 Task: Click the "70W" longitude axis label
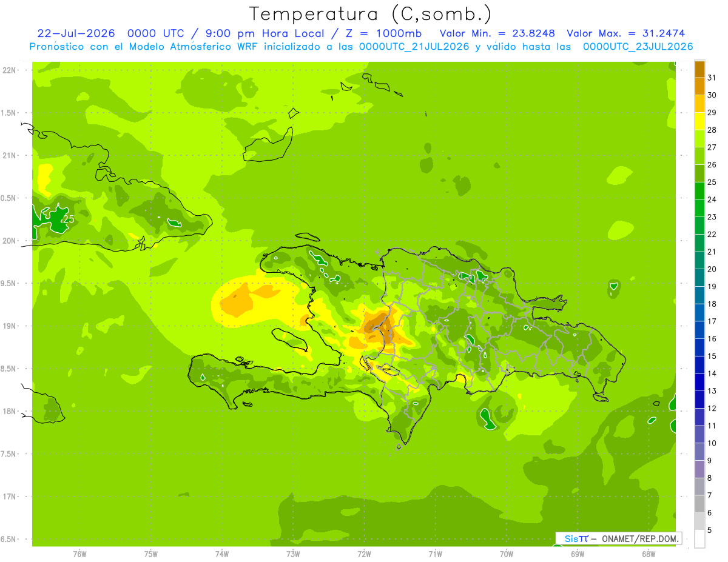pos(506,554)
